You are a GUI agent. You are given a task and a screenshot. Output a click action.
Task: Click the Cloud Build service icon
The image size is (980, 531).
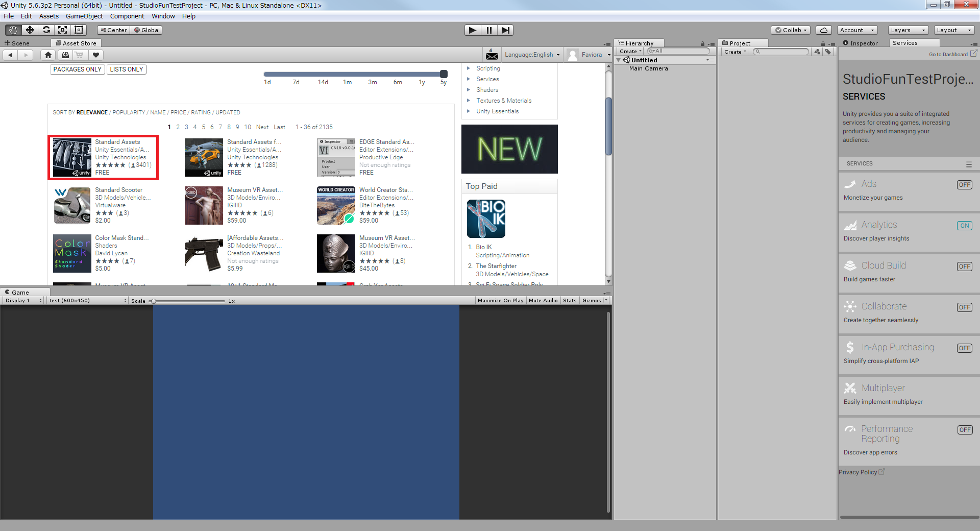850,265
